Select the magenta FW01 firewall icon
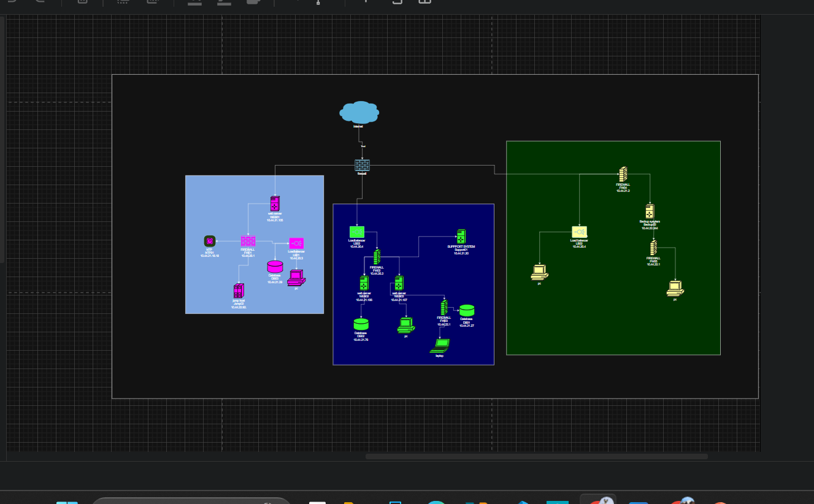The width and height of the screenshot is (814, 504). click(x=248, y=241)
